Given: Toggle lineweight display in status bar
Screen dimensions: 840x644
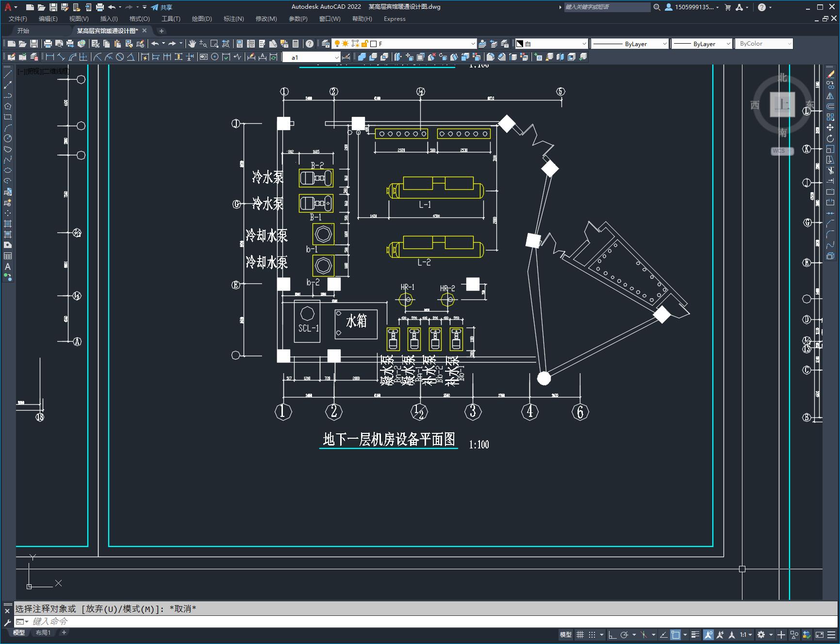Looking at the screenshot, I should (x=695, y=635).
